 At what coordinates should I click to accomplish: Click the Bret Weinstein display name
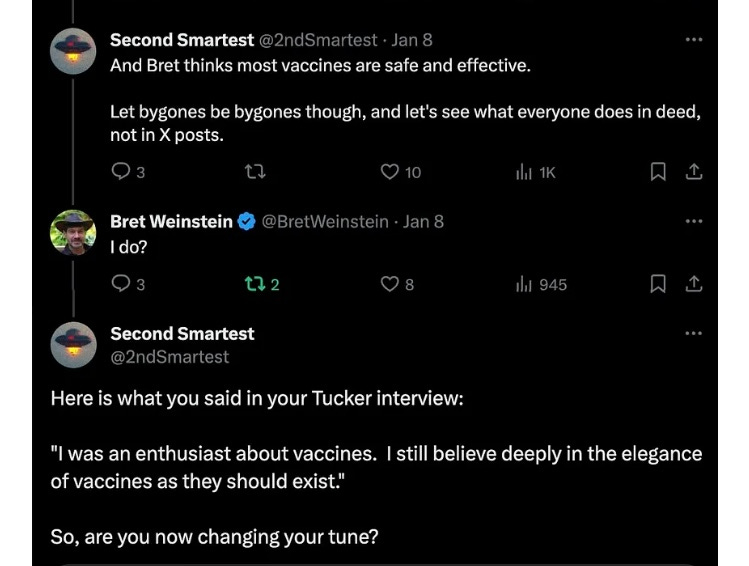click(x=171, y=222)
